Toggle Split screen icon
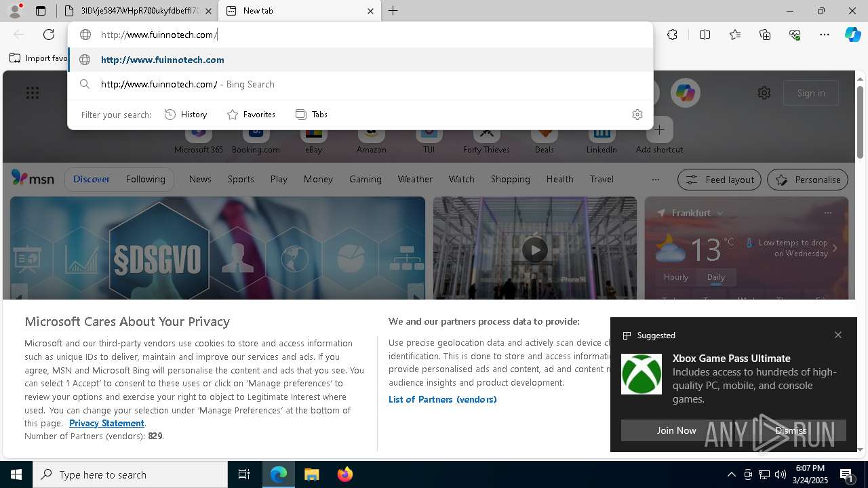This screenshot has height=488, width=868. (705, 35)
